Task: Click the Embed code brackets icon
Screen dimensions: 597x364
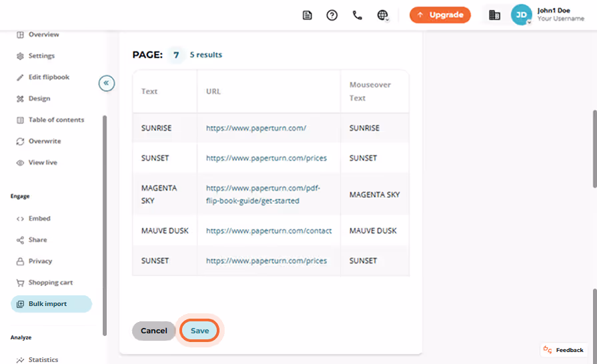Action: (x=20, y=219)
